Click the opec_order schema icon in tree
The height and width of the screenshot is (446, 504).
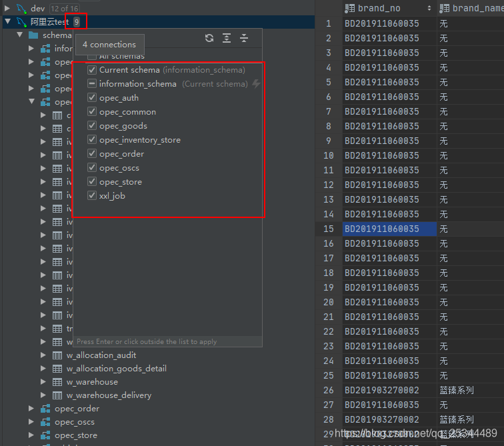45,409
